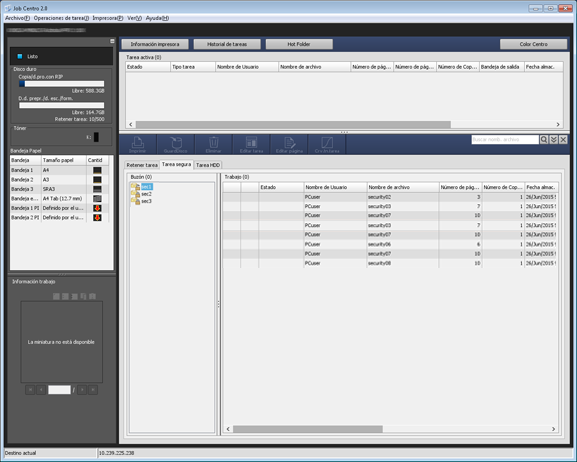
Task: Open the Editar página tool
Action: [289, 144]
